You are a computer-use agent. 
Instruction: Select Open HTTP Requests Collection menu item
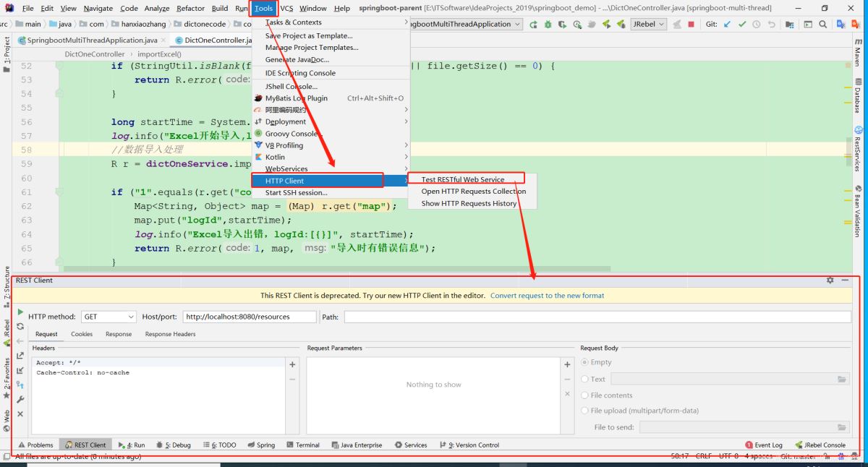click(473, 192)
